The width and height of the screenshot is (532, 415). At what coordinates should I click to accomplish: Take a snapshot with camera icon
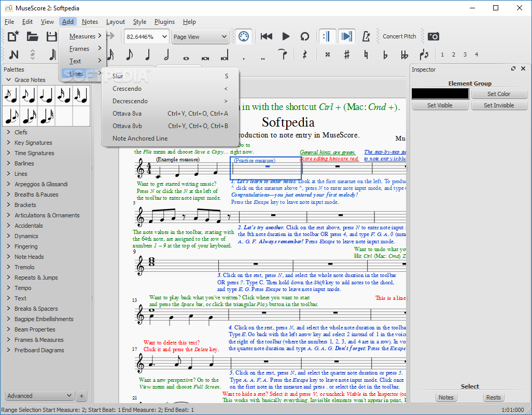[433, 36]
